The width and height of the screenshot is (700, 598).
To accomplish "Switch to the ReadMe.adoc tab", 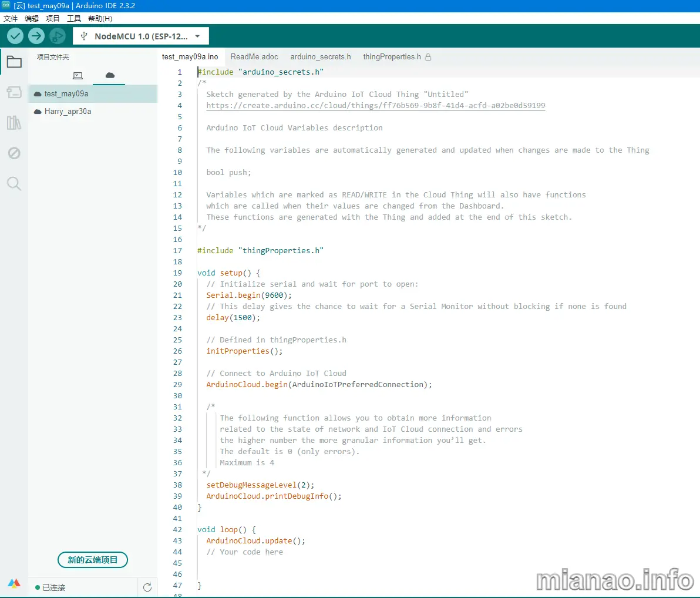I will coord(254,57).
